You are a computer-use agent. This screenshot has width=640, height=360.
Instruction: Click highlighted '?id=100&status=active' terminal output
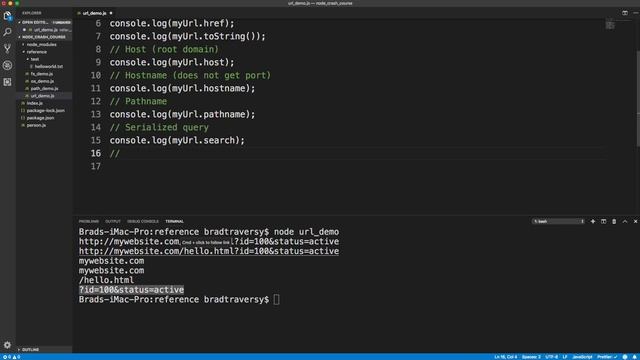131,290
